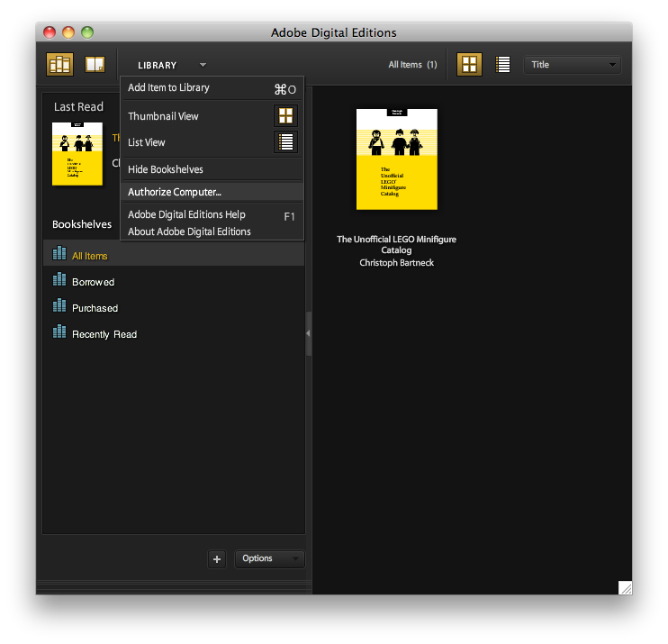The height and width of the screenshot is (644, 668).
Task: Select thumbnail grid view in toolbar
Action: coord(469,64)
